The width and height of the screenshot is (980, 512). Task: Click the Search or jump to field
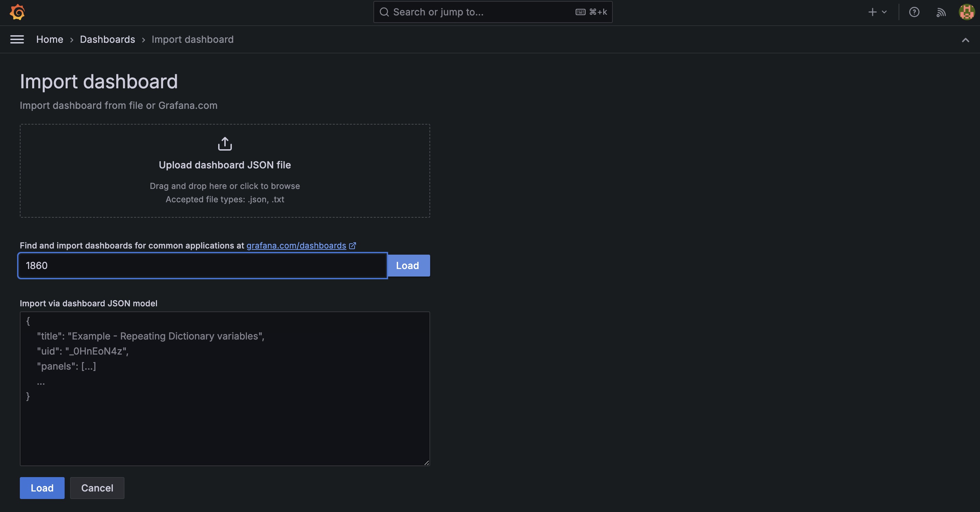(x=493, y=12)
